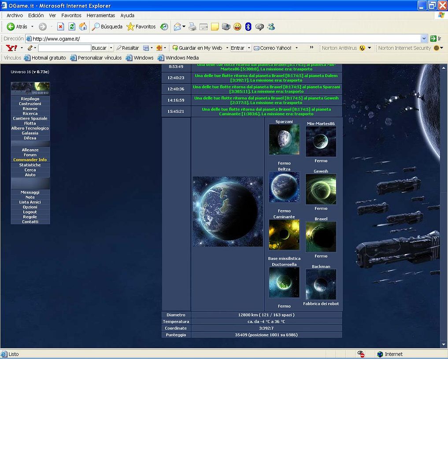This screenshot has height=476, width=448.
Task: Open the smiley face messenger icon
Action: (237, 27)
